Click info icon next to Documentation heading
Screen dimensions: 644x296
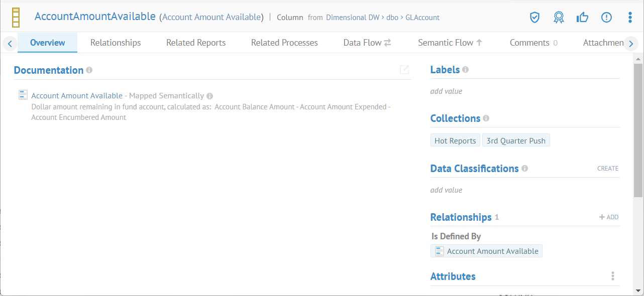pos(89,70)
